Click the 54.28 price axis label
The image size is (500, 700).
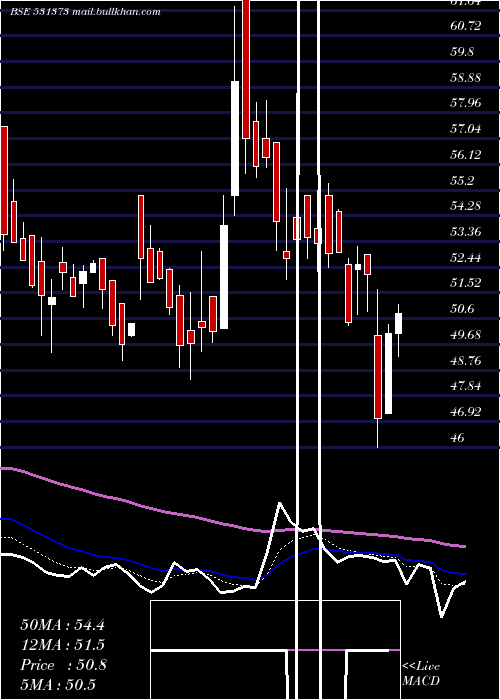pos(466,206)
